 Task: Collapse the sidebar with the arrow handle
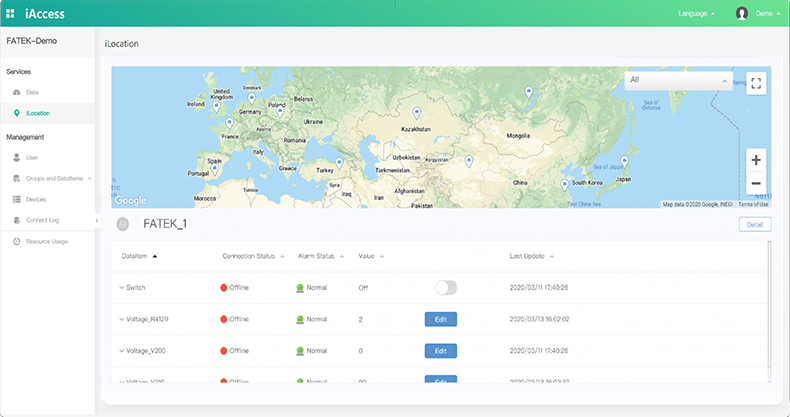[x=97, y=221]
